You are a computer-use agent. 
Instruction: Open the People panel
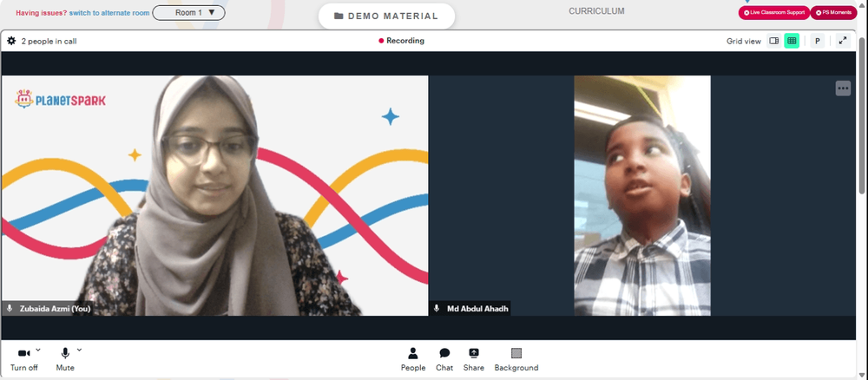413,359
